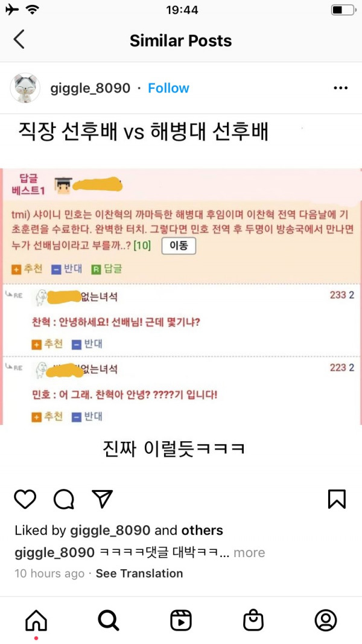Screen dimensions: 362x644
Task: Open the Shop bag icon
Action: point(253,620)
